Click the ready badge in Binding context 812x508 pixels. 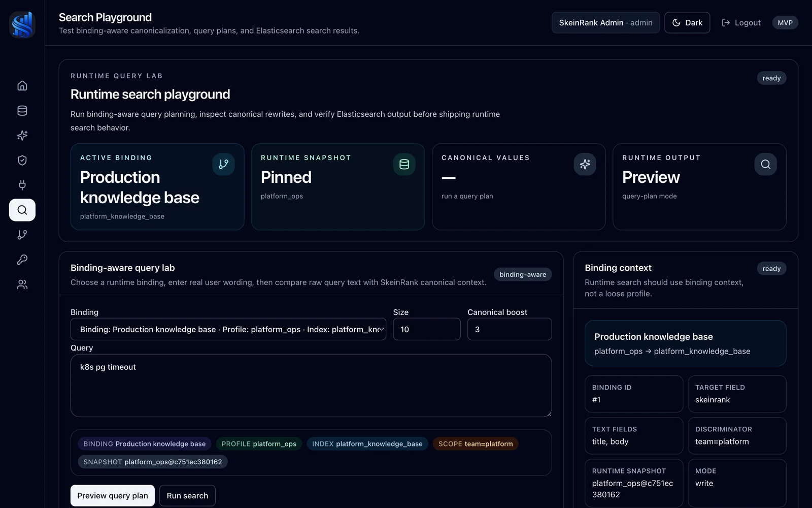[771, 269]
